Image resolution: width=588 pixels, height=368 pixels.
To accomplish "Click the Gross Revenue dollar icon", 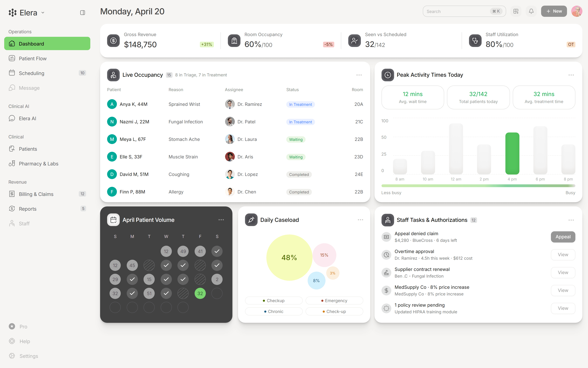I will 113,40.
